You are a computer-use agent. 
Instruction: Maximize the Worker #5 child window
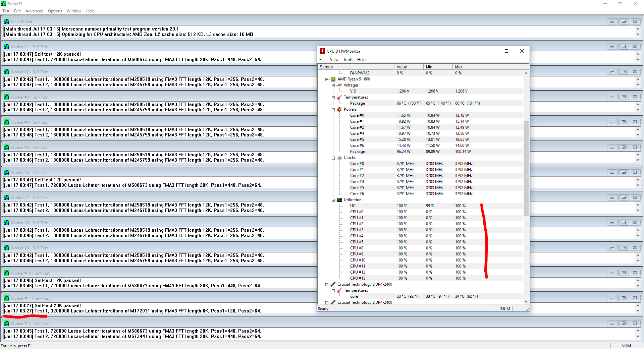[x=624, y=147]
